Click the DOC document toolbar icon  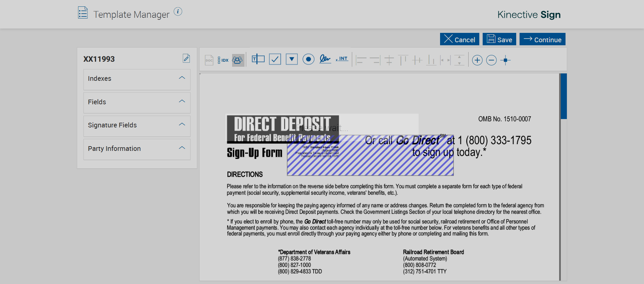coord(209,60)
